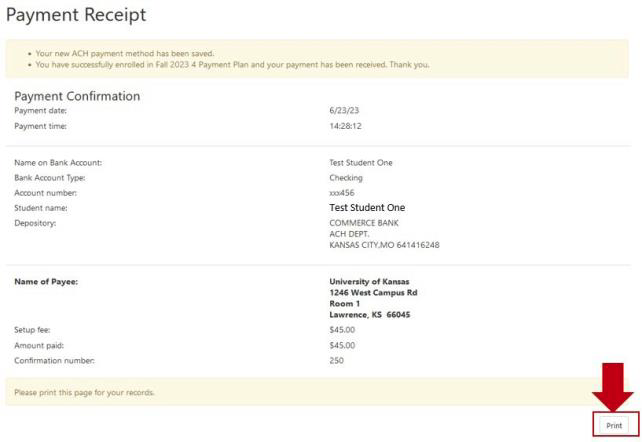642x442 pixels.
Task: Click the confirmation number 250
Action: click(x=336, y=361)
